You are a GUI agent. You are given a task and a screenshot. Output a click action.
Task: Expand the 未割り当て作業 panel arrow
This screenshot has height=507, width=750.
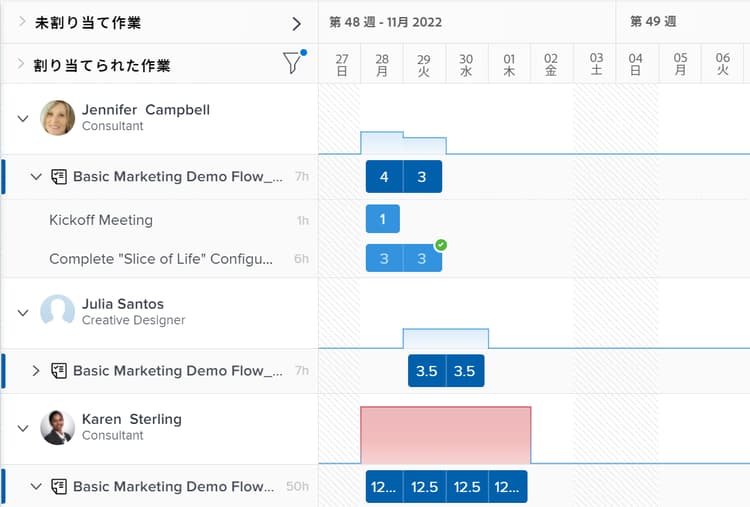tap(296, 22)
